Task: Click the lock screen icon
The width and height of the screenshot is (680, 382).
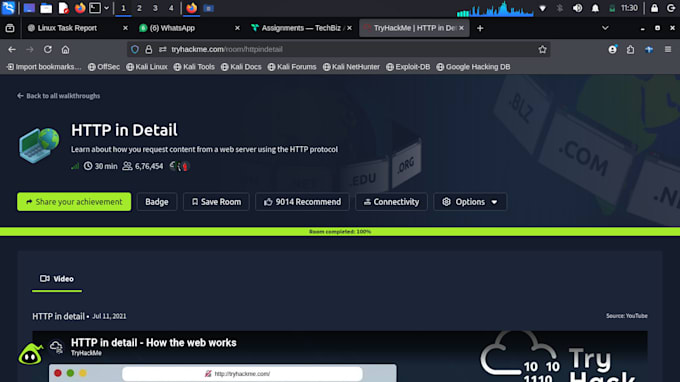Action: point(654,8)
